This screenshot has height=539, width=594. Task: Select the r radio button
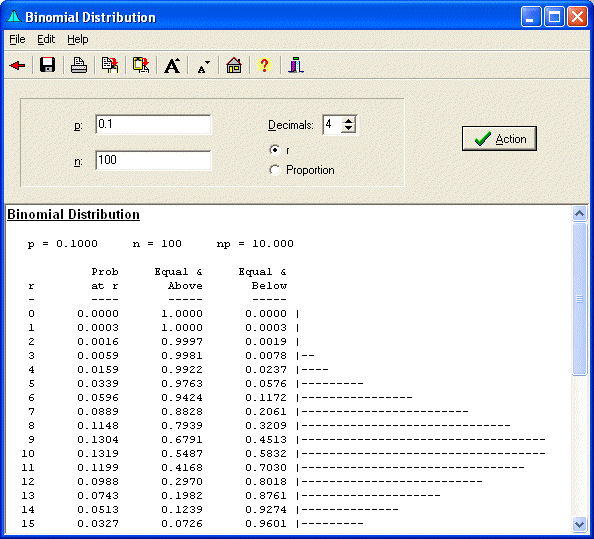[x=275, y=150]
